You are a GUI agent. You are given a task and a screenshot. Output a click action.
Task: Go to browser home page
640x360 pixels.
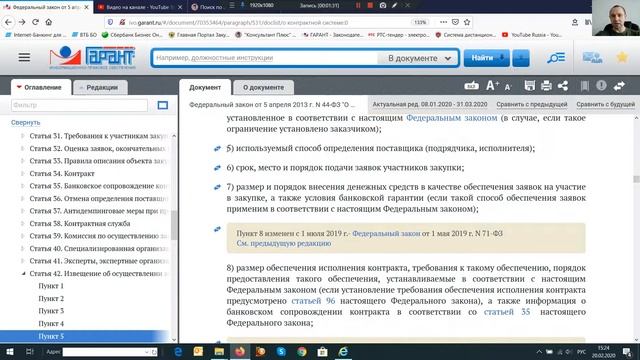[49, 22]
